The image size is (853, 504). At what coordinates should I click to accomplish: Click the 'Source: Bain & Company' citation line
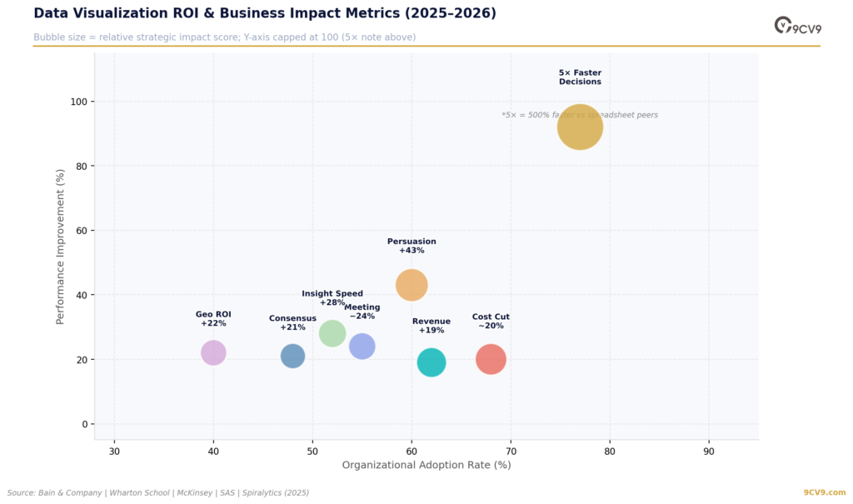pos(157,492)
